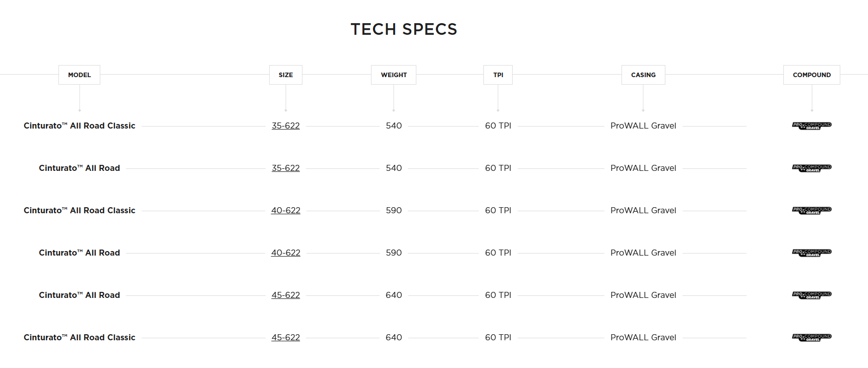
Task: Click the COMPOUND column header
Action: click(x=812, y=75)
